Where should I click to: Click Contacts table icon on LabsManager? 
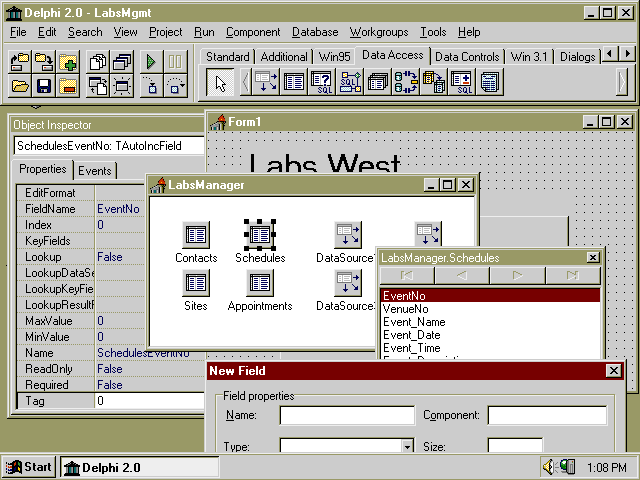tap(196, 235)
